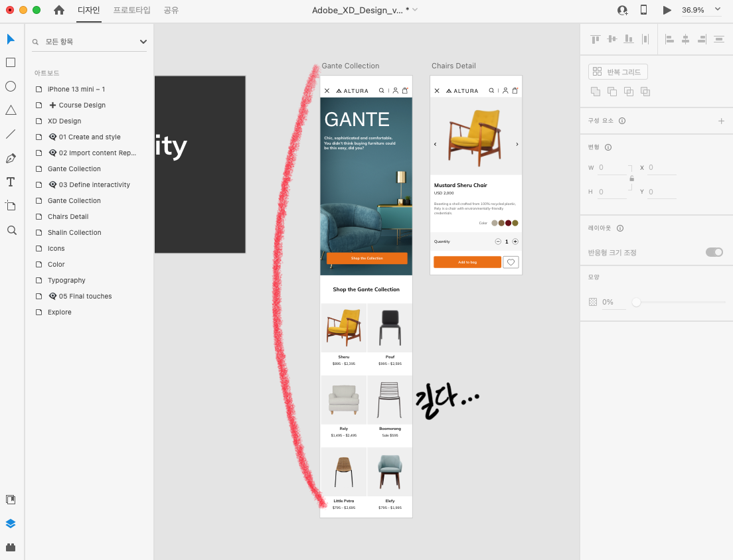
Task: Align center horizontally icon
Action: tap(685, 39)
